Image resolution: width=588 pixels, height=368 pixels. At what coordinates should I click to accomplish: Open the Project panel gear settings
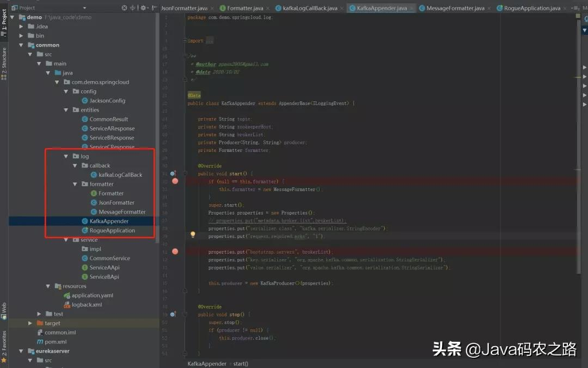(143, 8)
